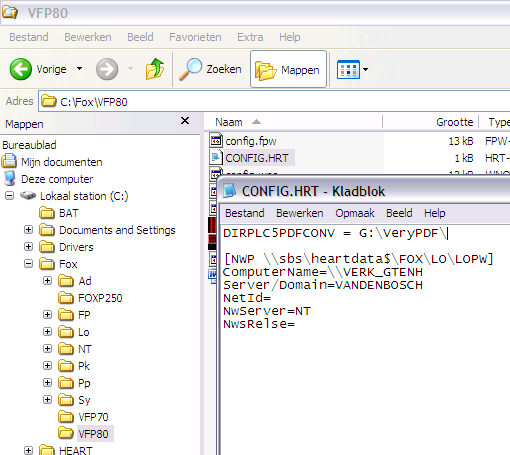
Task: Expand the Sy folder node
Action: tap(48, 400)
